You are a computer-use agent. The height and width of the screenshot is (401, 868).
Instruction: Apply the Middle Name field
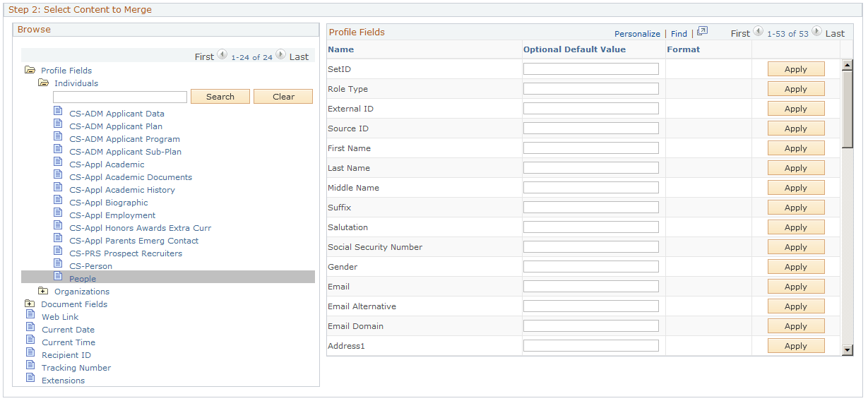tap(796, 188)
